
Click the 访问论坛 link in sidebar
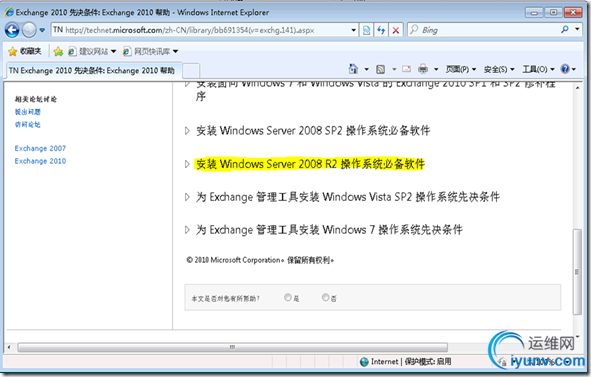pyautogui.click(x=28, y=124)
